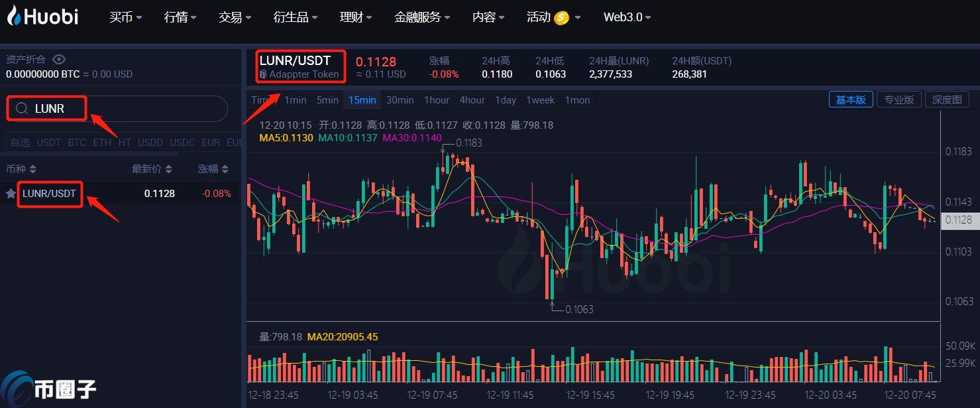Switch to the BTC market tab
This screenshot has width=980, height=408.
77,142
